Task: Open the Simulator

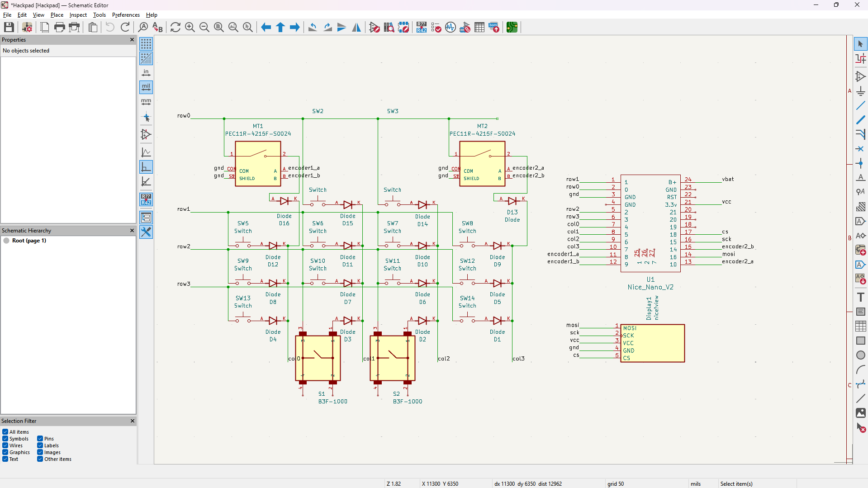Action: coord(451,27)
